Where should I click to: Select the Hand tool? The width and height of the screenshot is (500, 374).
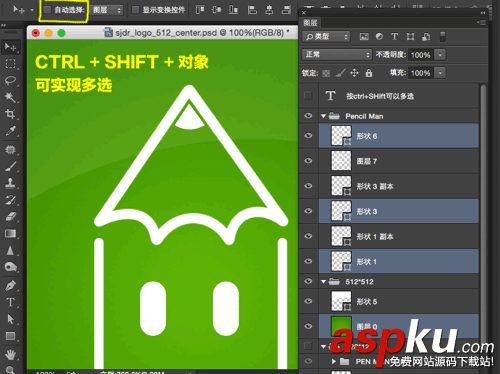click(x=11, y=354)
